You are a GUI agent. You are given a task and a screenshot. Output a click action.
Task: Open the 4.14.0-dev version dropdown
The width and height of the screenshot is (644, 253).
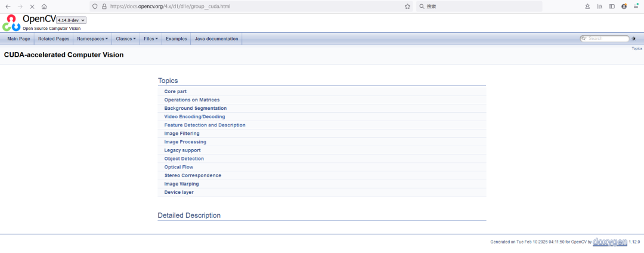72,20
